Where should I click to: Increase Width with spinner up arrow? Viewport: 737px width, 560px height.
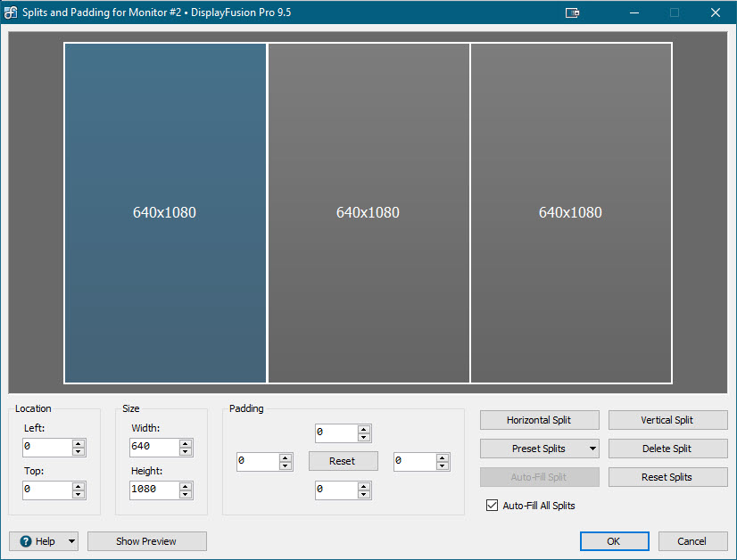tap(186, 443)
